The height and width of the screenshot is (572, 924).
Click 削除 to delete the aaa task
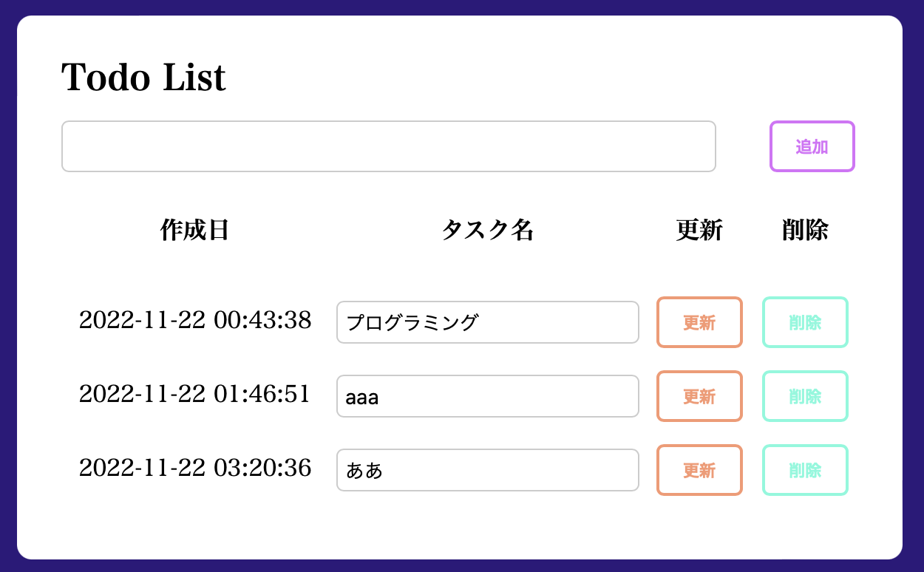point(805,396)
